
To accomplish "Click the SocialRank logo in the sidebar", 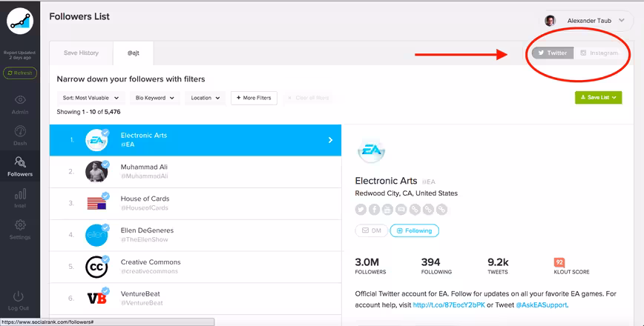I will point(20,21).
